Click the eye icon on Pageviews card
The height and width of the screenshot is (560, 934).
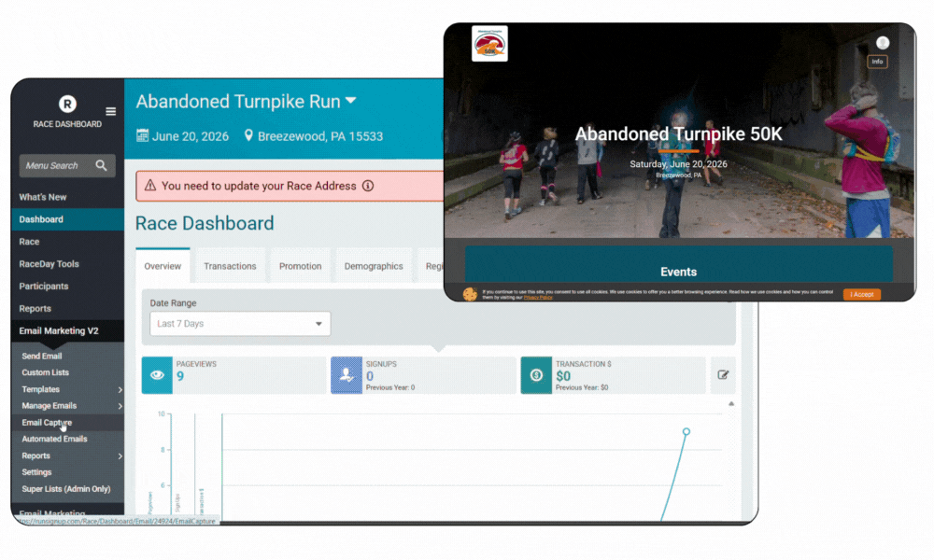pos(157,375)
